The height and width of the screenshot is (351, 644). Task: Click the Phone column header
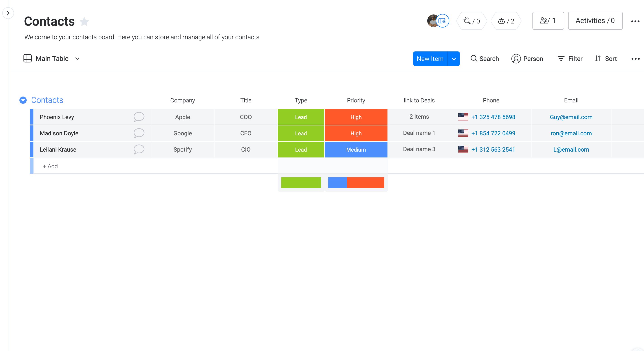[x=491, y=100]
